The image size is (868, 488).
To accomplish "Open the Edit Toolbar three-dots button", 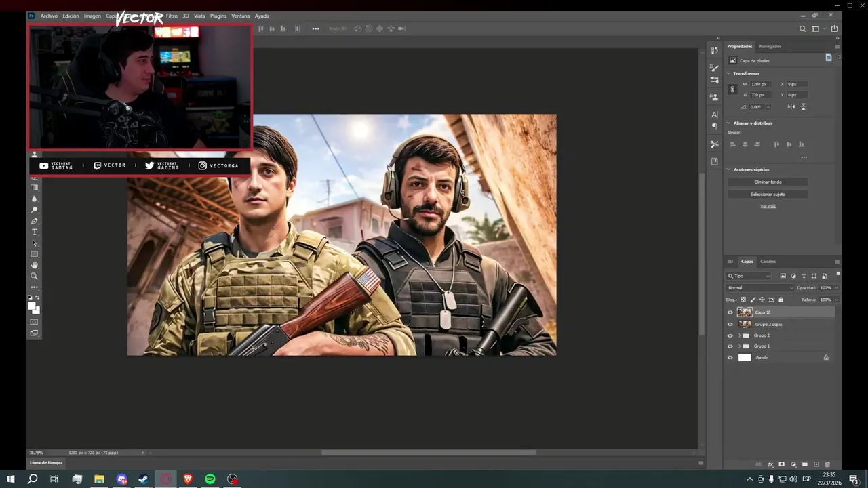I will click(34, 287).
